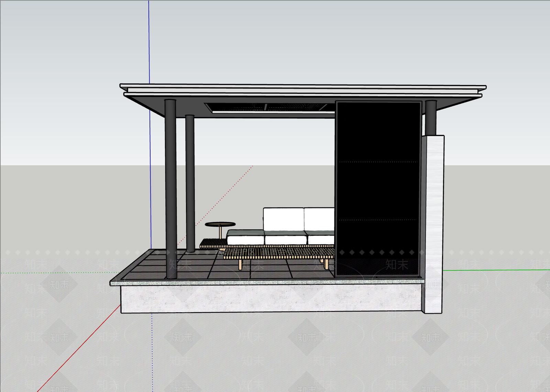Screen dimensions: 550x392
Task: Select the left white sofa back cushion
Action: 284,219
